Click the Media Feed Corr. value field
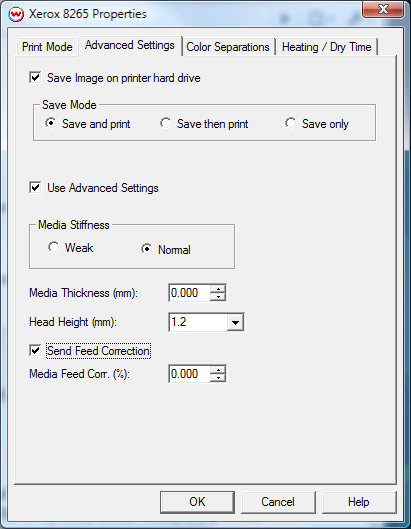The height and width of the screenshot is (529, 411). pyautogui.click(x=189, y=373)
